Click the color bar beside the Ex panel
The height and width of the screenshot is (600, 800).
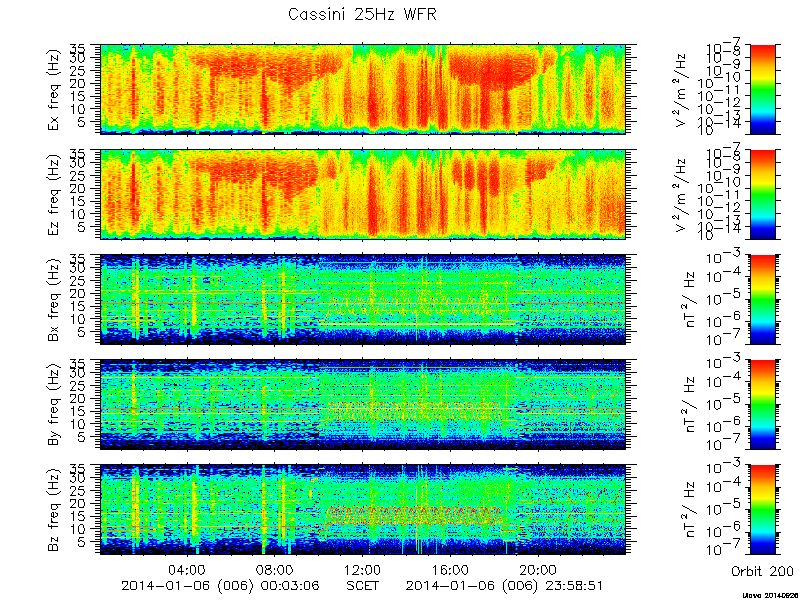[x=763, y=89]
